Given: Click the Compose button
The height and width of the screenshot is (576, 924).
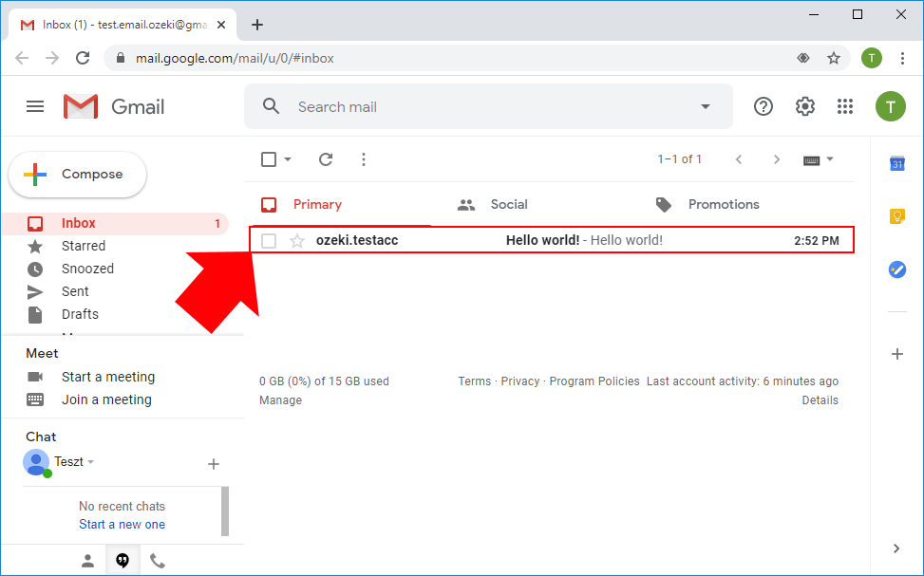Looking at the screenshot, I should (x=77, y=175).
